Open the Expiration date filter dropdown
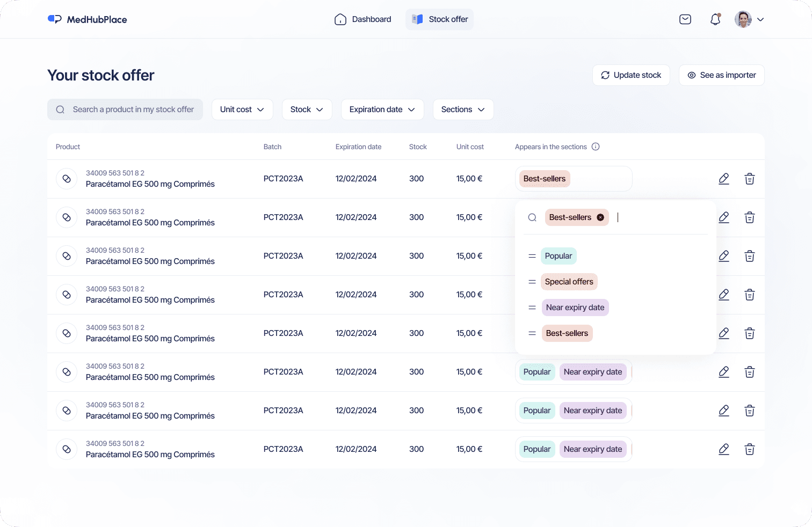Screen dimensions: 812x527 pyautogui.click(x=382, y=109)
